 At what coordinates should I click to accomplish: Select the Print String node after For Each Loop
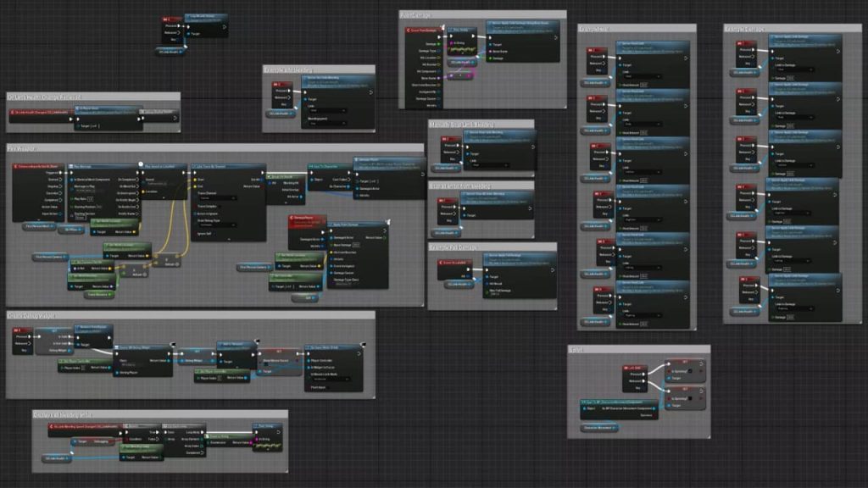[267, 437]
